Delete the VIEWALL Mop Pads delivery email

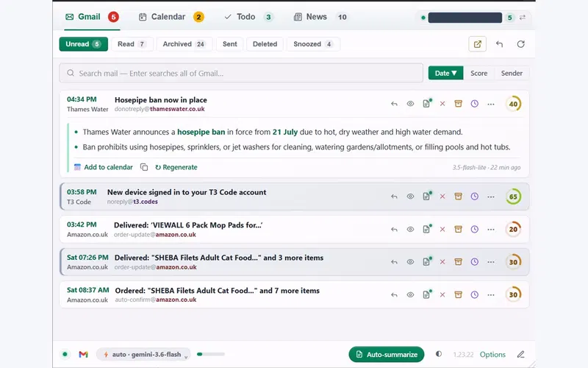click(x=442, y=230)
